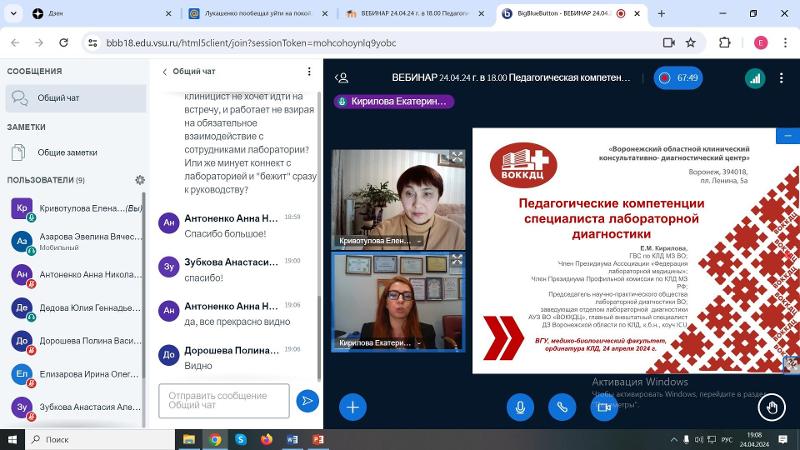Image resolution: width=800 pixels, height=450 pixels.
Task: Leave audio with the phone button
Action: 562,407
